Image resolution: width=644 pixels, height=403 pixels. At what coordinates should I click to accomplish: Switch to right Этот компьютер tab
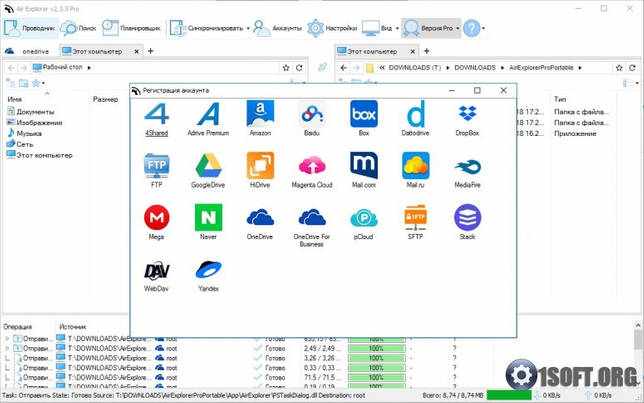[x=372, y=51]
